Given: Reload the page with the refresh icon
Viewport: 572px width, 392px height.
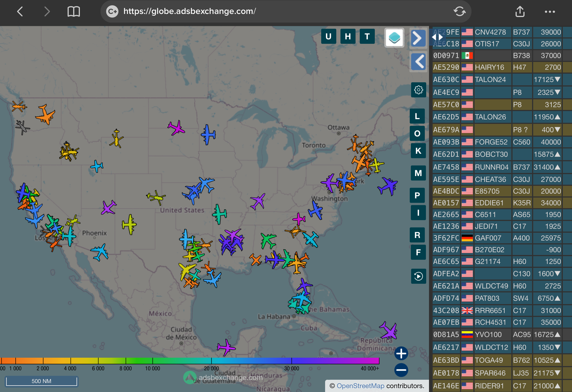Looking at the screenshot, I should (x=459, y=11).
